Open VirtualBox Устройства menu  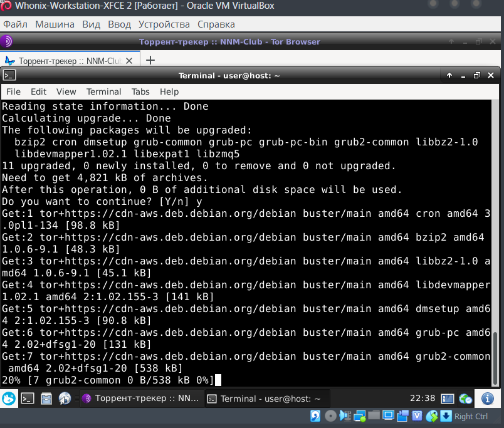[x=164, y=24]
